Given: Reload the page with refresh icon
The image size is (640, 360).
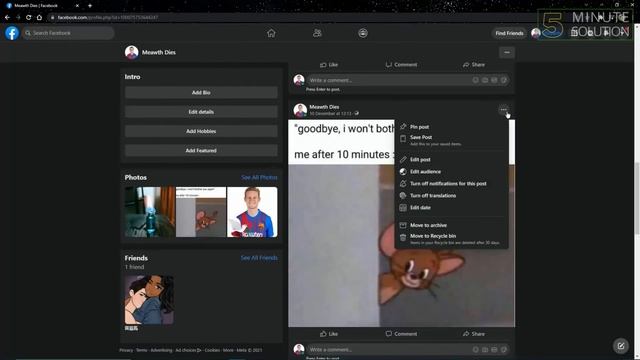Looking at the screenshot, I should point(28,18).
